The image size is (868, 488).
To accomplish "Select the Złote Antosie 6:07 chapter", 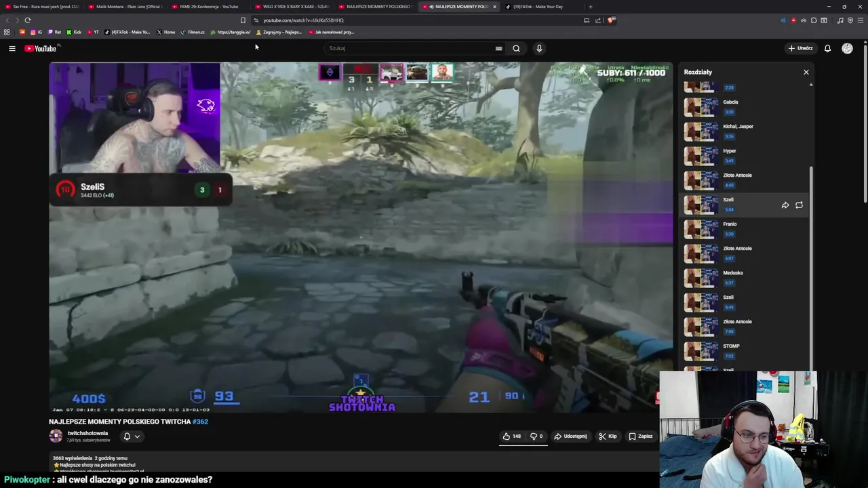I will point(746,253).
